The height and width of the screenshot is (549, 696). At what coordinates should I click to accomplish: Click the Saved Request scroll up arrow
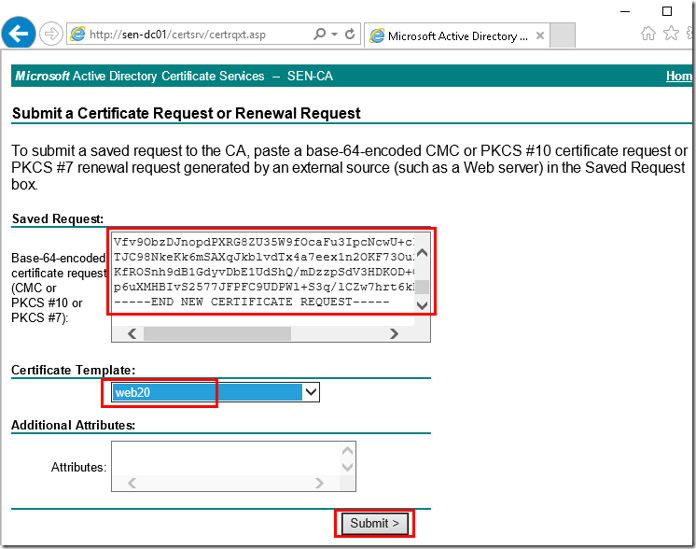tap(422, 253)
